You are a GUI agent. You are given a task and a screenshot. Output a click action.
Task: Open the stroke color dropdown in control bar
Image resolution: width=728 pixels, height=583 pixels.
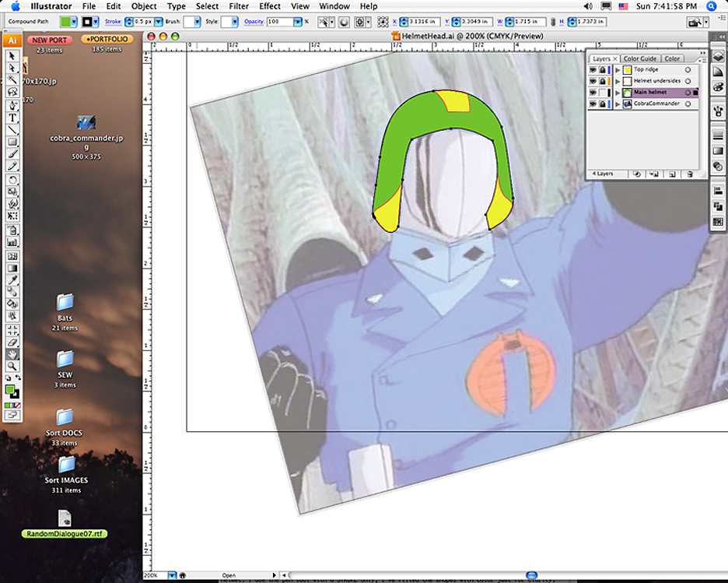96,22
